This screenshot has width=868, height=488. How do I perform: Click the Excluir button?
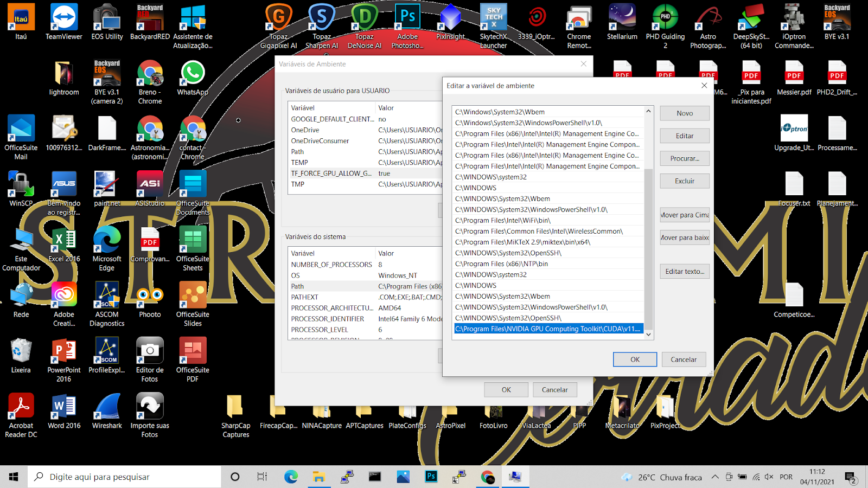click(685, 181)
